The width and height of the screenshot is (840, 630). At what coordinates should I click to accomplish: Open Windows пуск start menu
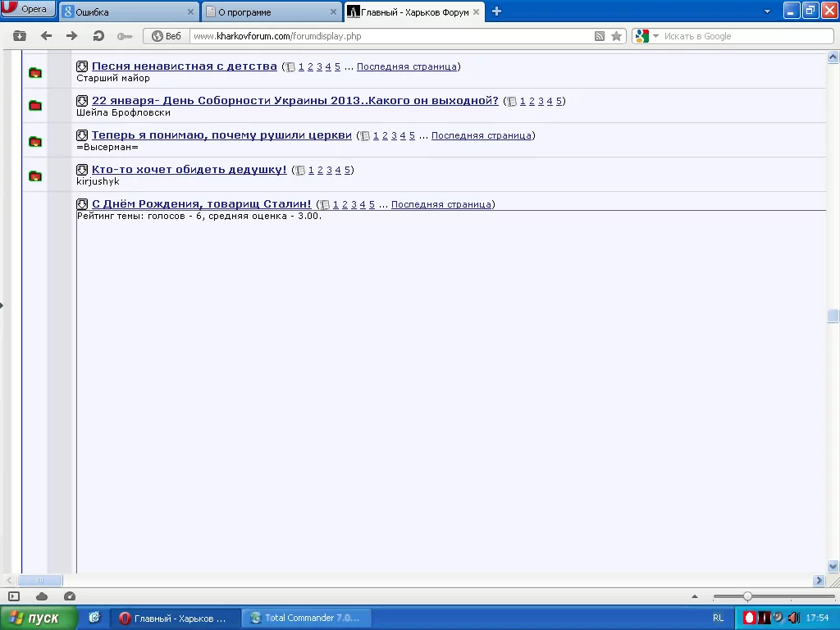pos(38,619)
